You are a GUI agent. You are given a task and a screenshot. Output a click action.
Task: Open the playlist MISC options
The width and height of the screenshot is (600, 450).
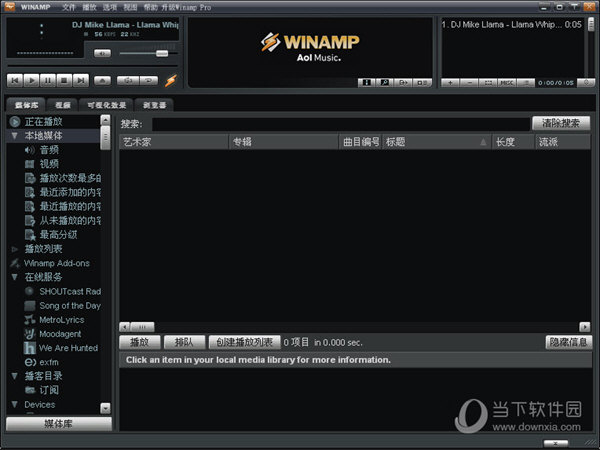pos(507,83)
